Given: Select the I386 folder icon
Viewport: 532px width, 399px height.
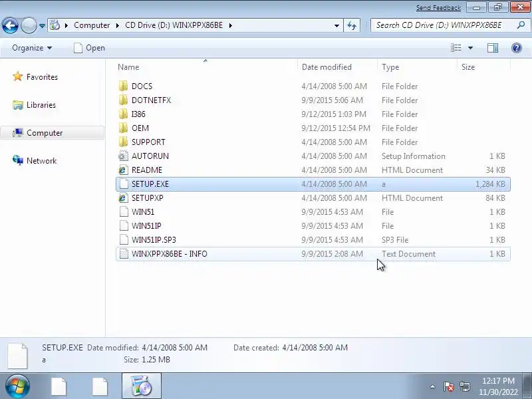Looking at the screenshot, I should [124, 114].
